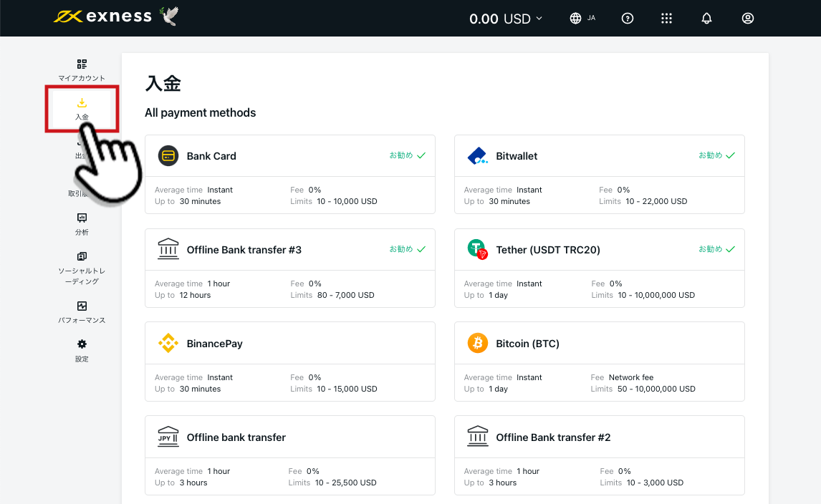This screenshot has height=504, width=821.
Task: Open the user profile icon
Action: (748, 19)
